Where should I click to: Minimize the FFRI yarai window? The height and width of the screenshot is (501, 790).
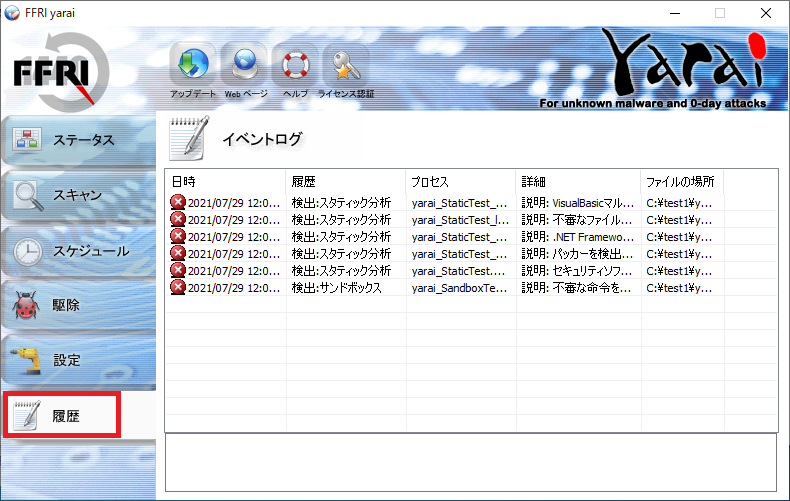675,13
